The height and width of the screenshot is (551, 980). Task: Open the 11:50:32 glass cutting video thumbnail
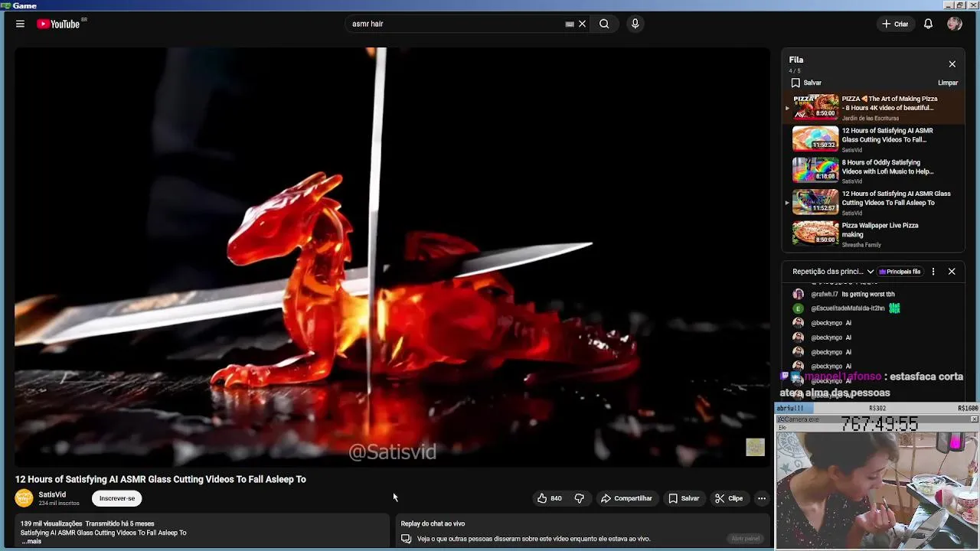pos(815,139)
